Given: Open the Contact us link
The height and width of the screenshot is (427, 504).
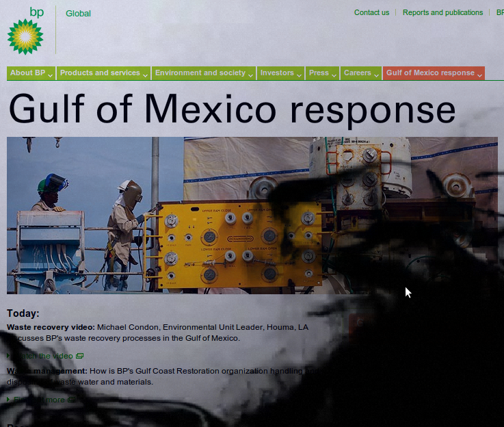Looking at the screenshot, I should [x=371, y=12].
